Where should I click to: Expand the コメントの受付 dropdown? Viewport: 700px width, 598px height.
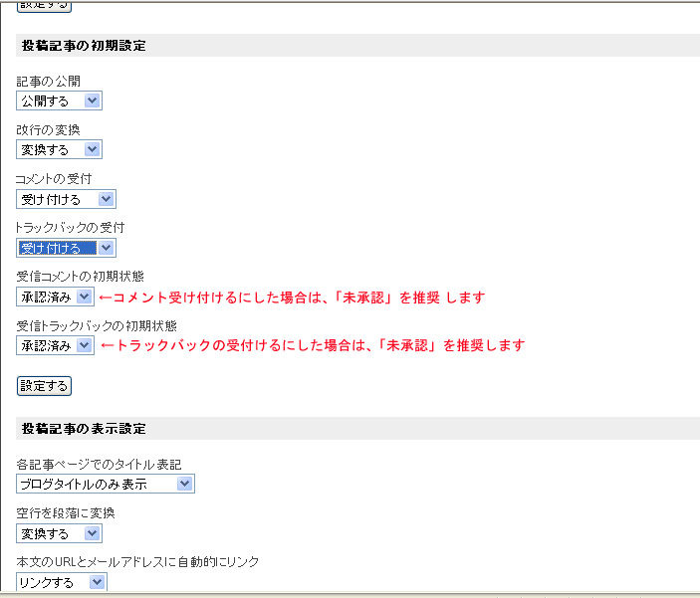point(66,199)
